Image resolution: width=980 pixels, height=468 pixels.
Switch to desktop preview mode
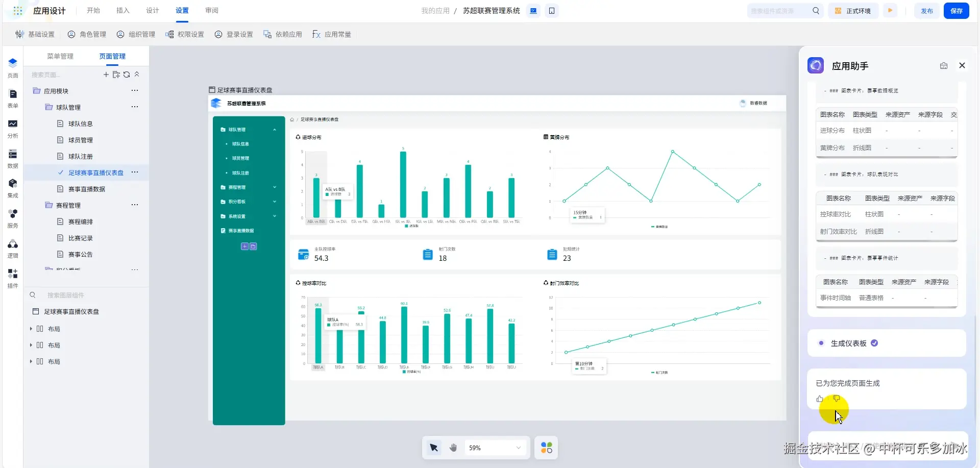click(533, 11)
